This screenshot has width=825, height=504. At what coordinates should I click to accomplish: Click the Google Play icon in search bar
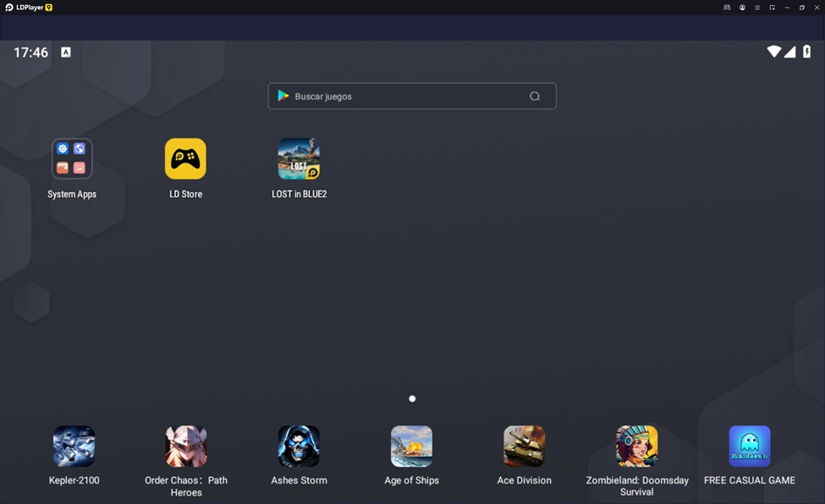click(x=283, y=96)
